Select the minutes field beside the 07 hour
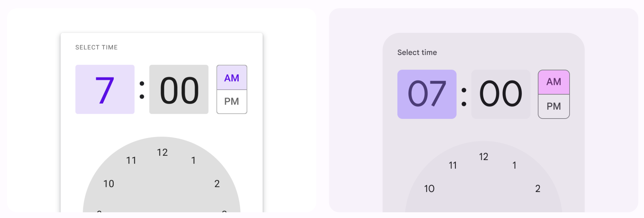Screen dimensions: 644x218 tap(500, 94)
